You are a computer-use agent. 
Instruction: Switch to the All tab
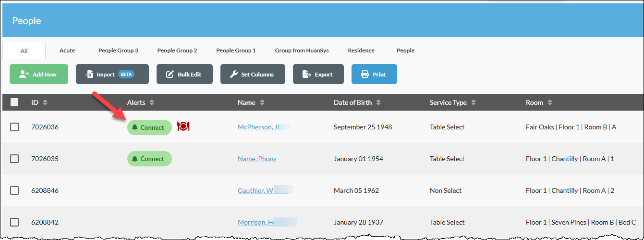(24, 51)
